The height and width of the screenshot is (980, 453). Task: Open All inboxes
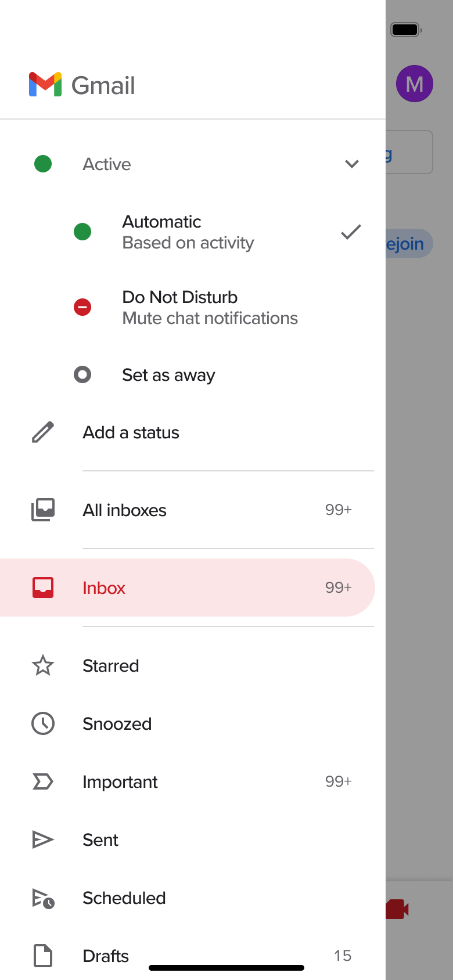pyautogui.click(x=193, y=510)
